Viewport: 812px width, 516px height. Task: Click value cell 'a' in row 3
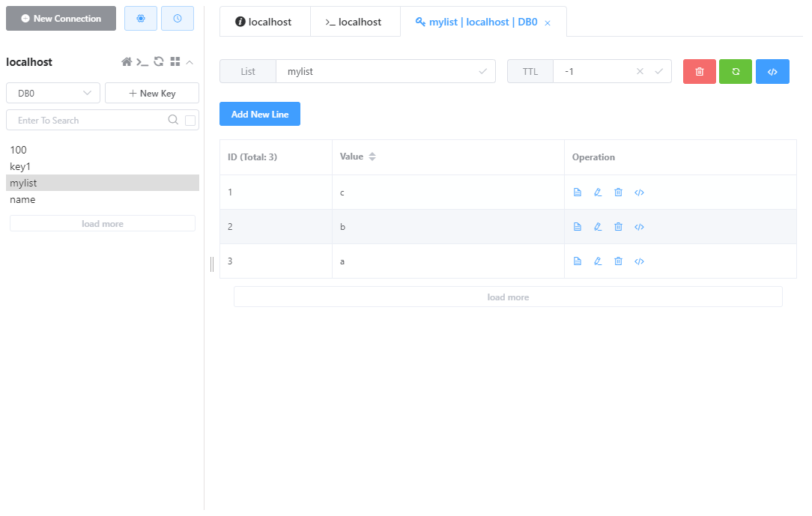(x=448, y=261)
